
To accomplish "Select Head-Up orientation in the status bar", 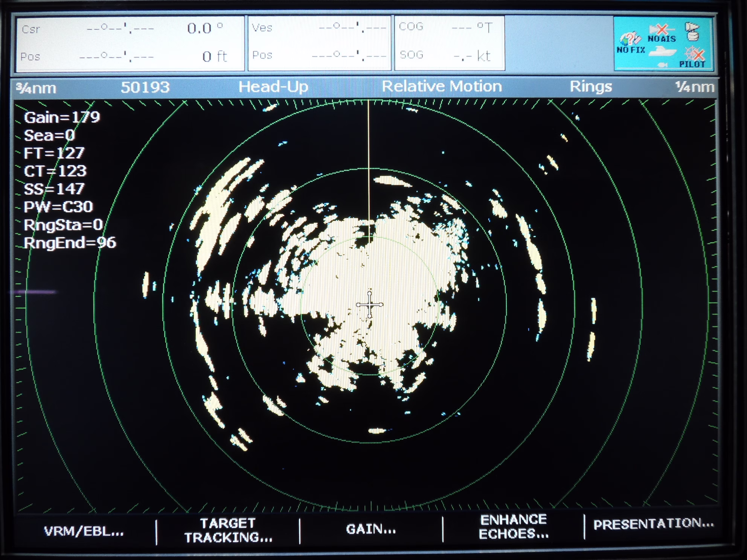I will pyautogui.click(x=273, y=87).
